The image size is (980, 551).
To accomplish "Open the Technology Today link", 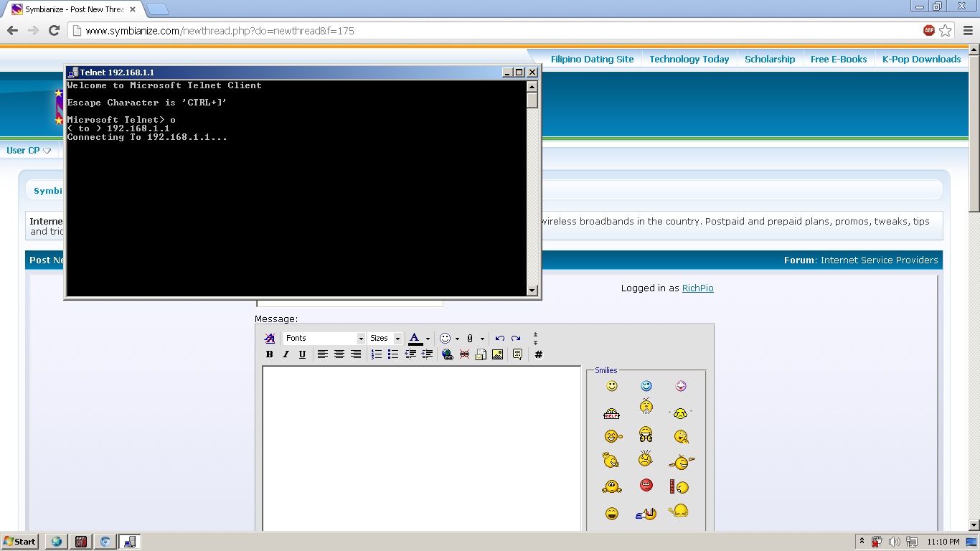I will [x=689, y=60].
